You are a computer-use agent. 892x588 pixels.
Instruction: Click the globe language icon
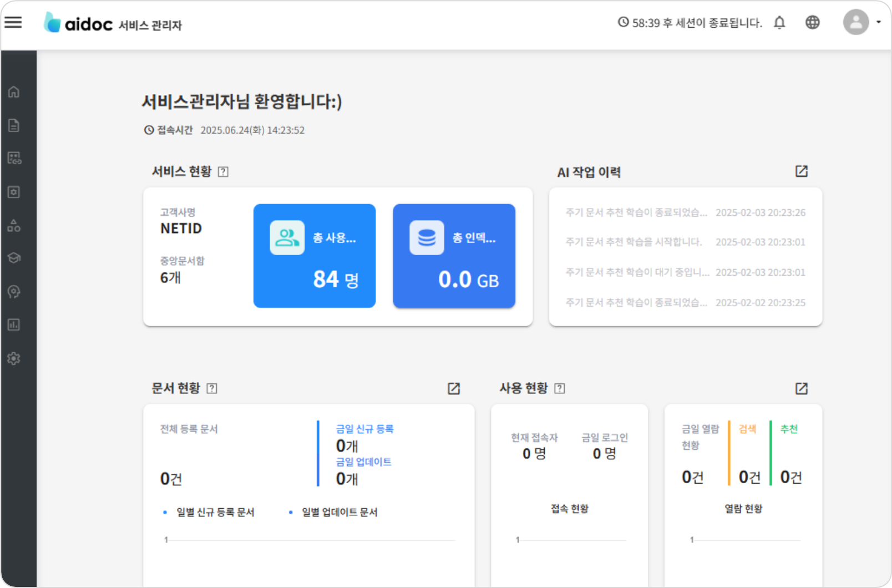coord(812,22)
